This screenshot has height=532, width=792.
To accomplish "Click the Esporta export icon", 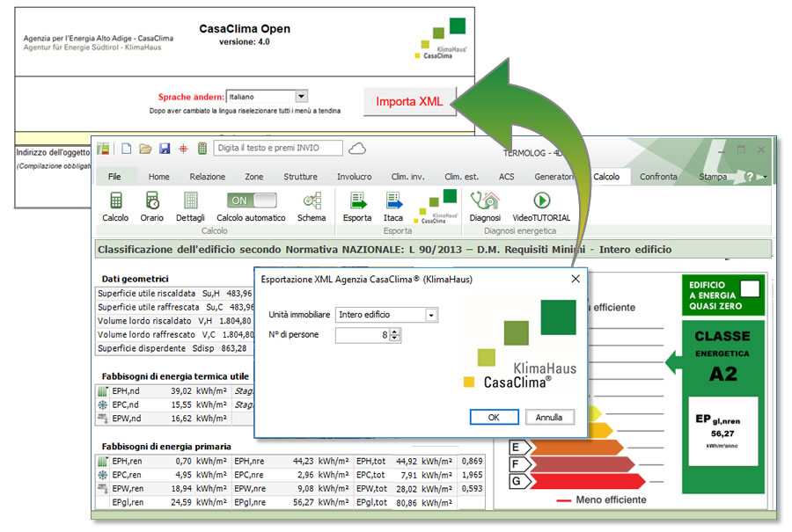I will [357, 201].
